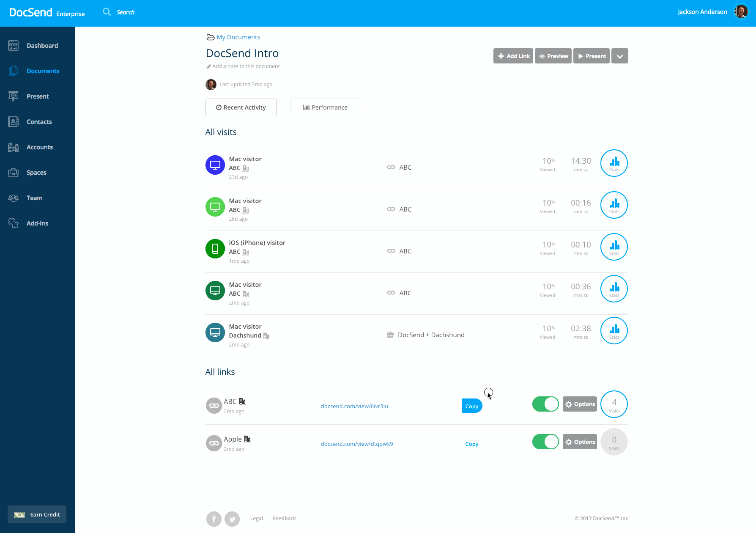756x533 pixels.
Task: Click the document owner avatar by Last updated
Action: point(211,85)
